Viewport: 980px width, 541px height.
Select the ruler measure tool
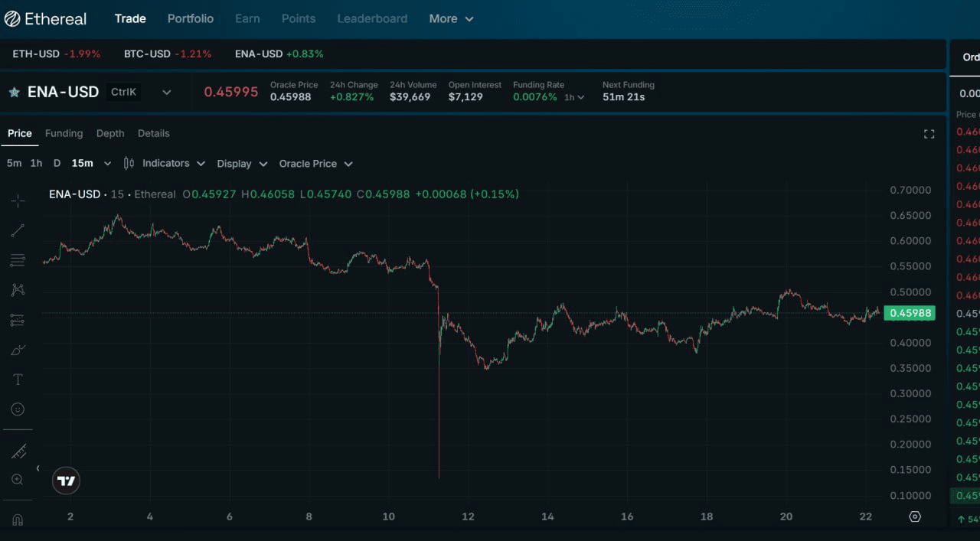click(x=18, y=451)
